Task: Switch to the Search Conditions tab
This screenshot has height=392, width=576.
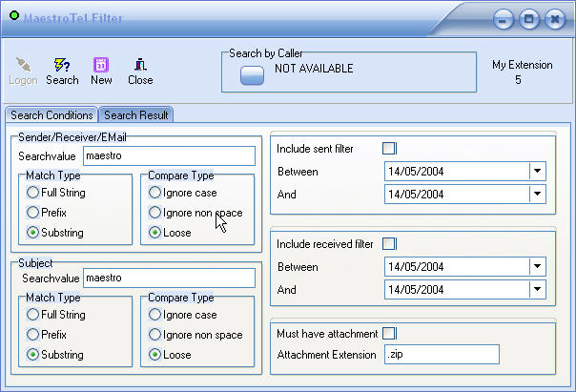Action: pos(51,115)
